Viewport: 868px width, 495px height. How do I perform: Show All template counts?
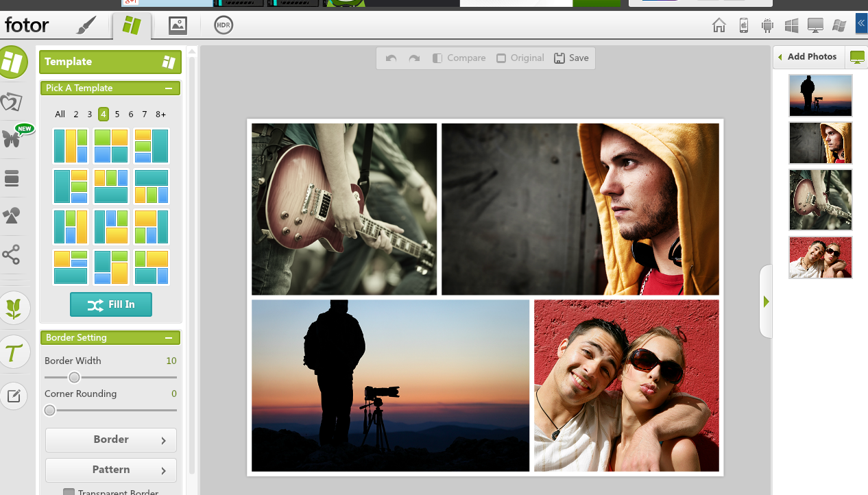coord(60,114)
